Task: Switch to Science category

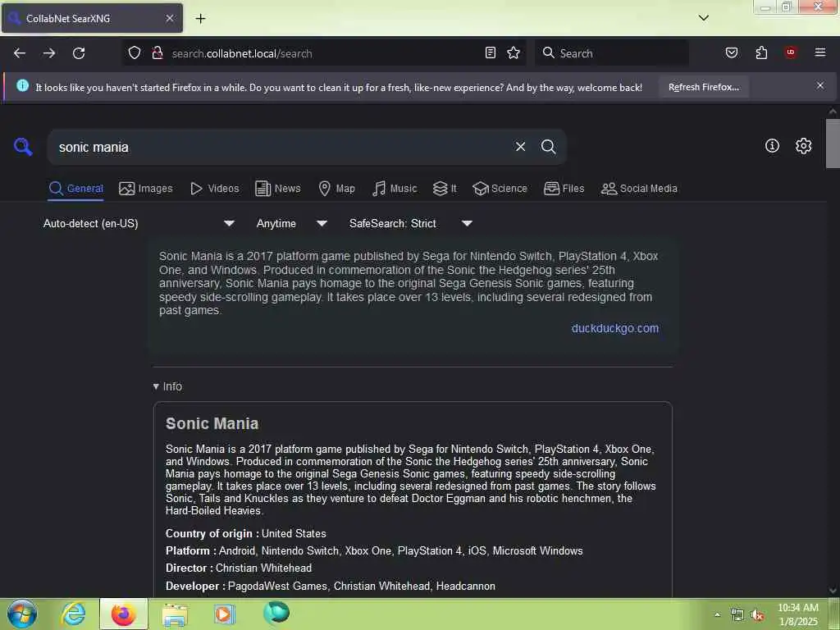Action: point(500,189)
